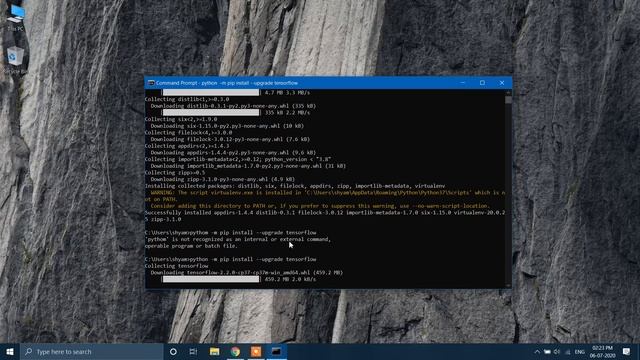Open File Explorer from the taskbar

coord(214,351)
